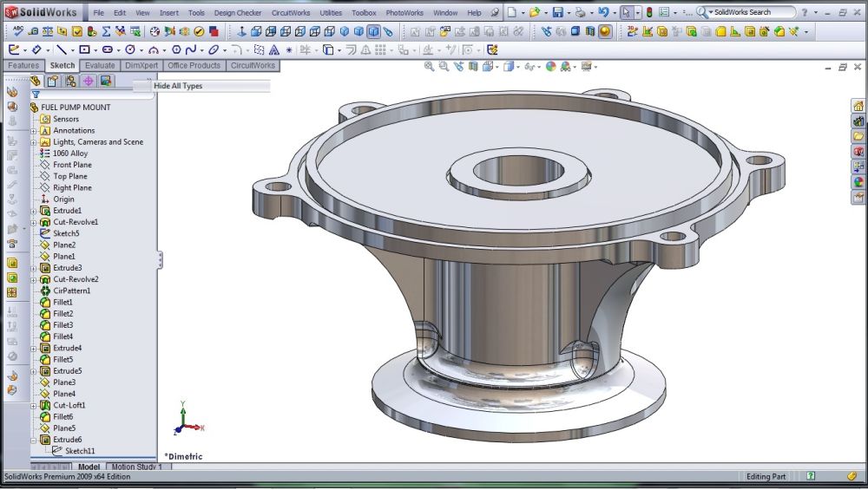Image resolution: width=868 pixels, height=490 pixels.
Task: Collapse the Extrude6 feature
Action: 33,441
